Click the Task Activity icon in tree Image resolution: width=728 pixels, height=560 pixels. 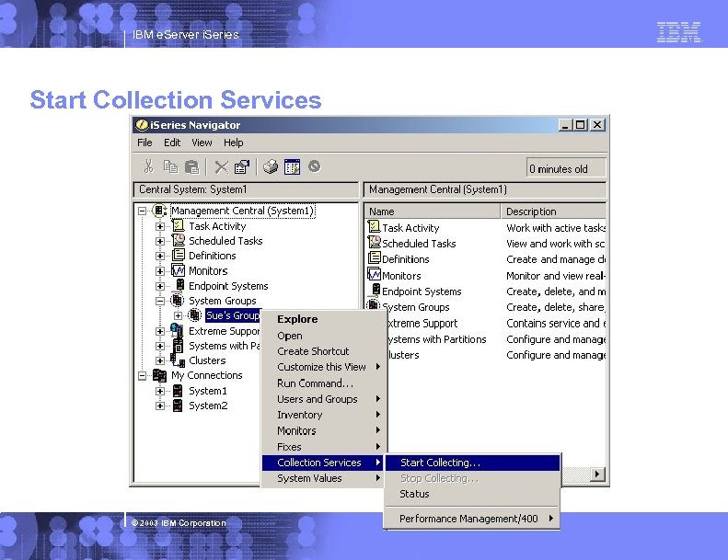179,226
